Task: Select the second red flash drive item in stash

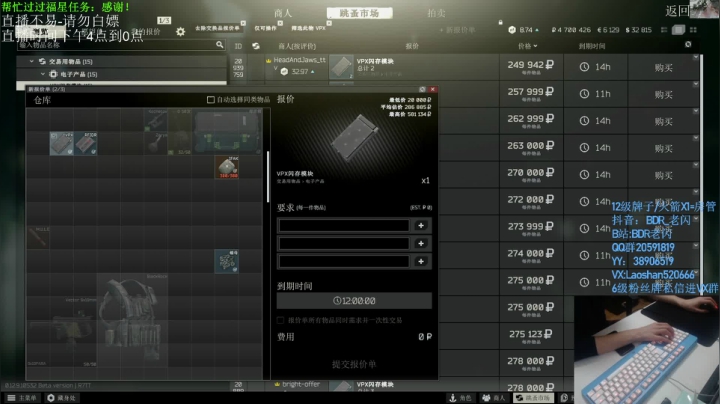Action: [x=85, y=143]
